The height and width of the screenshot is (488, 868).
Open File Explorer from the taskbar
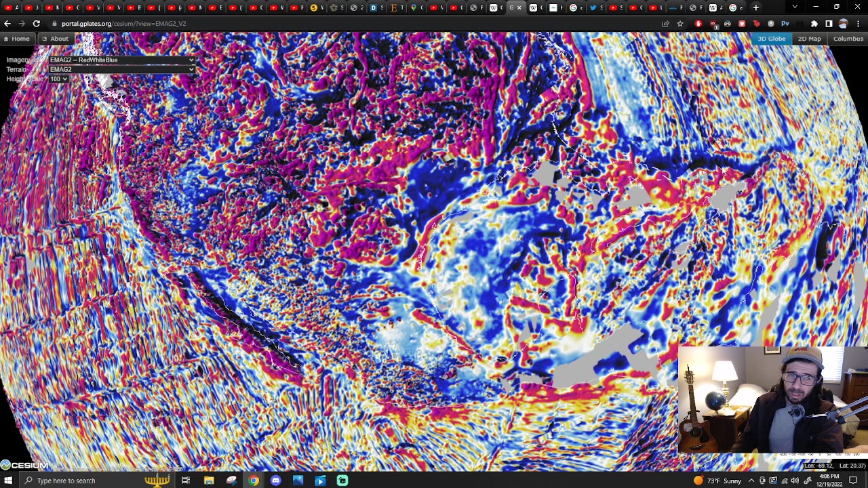click(209, 481)
